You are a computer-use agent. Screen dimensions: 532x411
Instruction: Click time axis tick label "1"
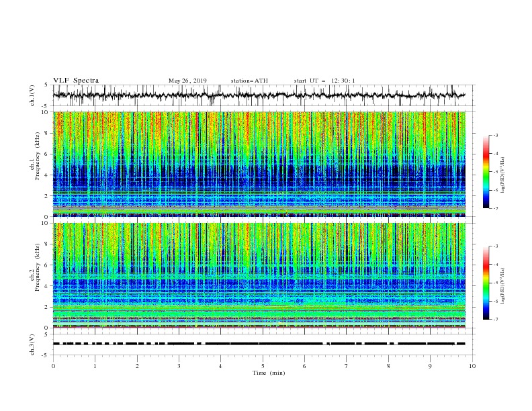click(x=95, y=366)
